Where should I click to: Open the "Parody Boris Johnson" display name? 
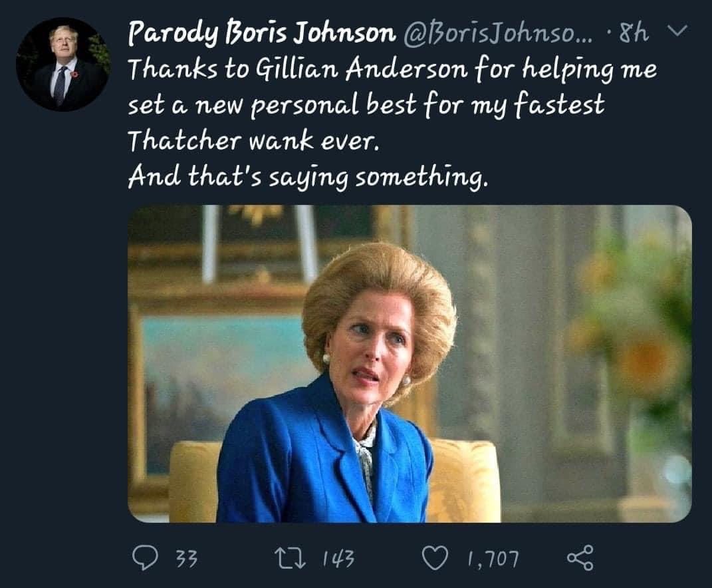(260, 34)
